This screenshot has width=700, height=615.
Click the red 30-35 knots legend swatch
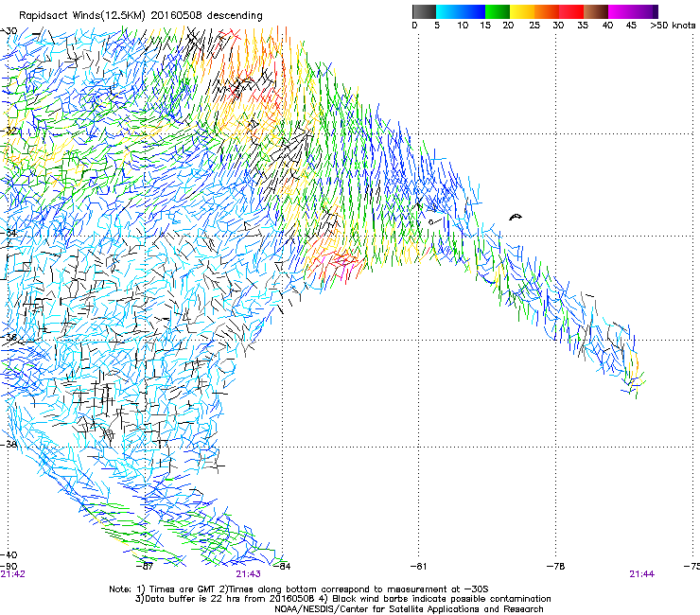pyautogui.click(x=571, y=11)
